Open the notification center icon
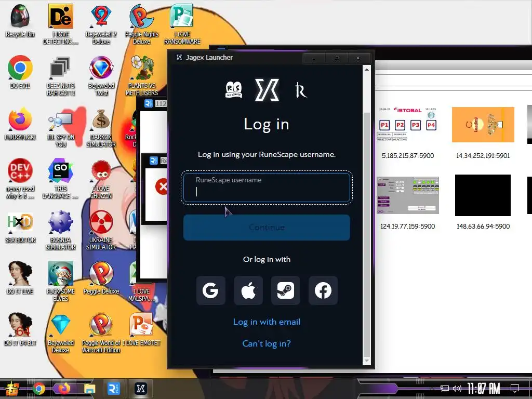Image resolution: width=532 pixels, height=399 pixels. 515,389
